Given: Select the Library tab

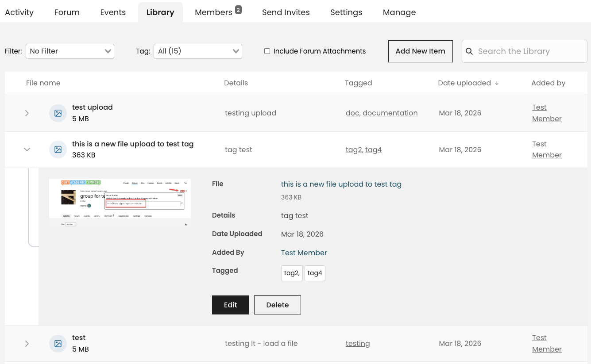Looking at the screenshot, I should point(160,12).
